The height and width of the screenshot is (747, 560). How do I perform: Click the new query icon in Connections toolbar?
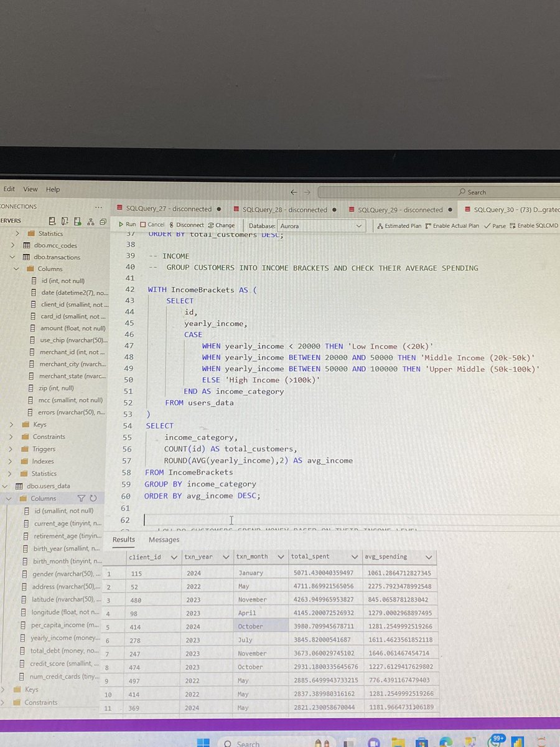(x=65, y=220)
